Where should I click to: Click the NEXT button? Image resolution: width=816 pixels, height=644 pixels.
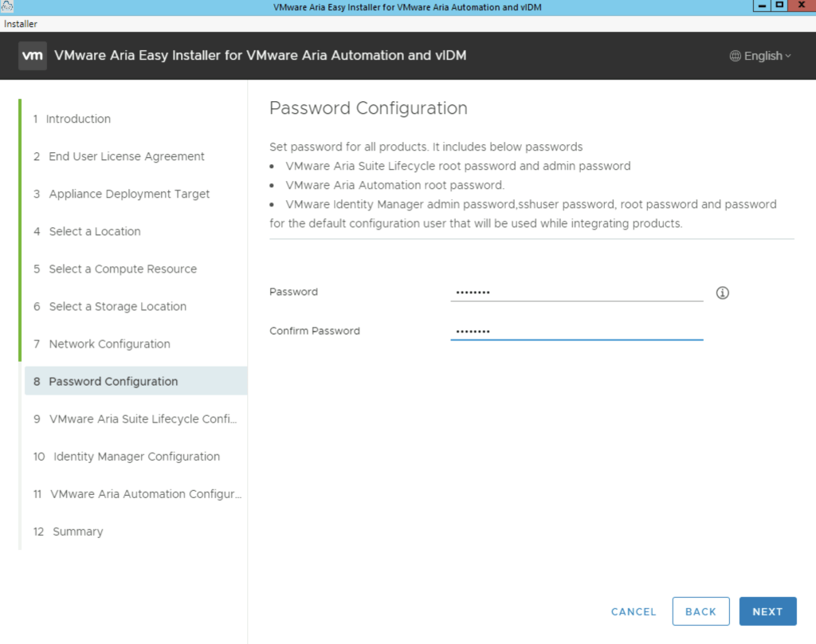767,611
